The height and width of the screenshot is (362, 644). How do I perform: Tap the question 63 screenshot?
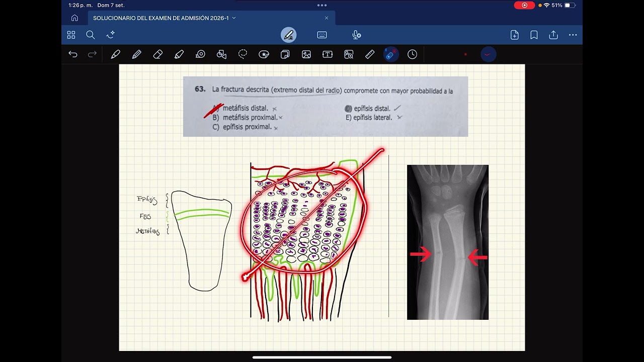click(326, 107)
